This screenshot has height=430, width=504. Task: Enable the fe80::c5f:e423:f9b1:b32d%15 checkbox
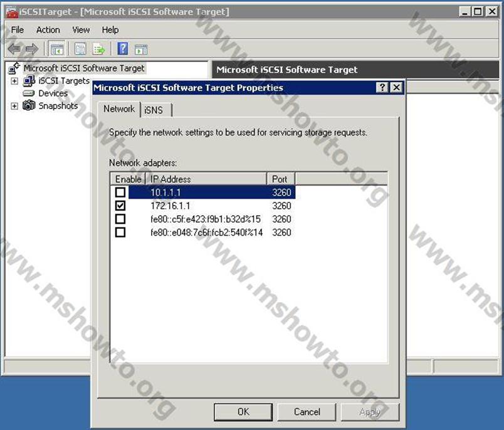pos(120,219)
